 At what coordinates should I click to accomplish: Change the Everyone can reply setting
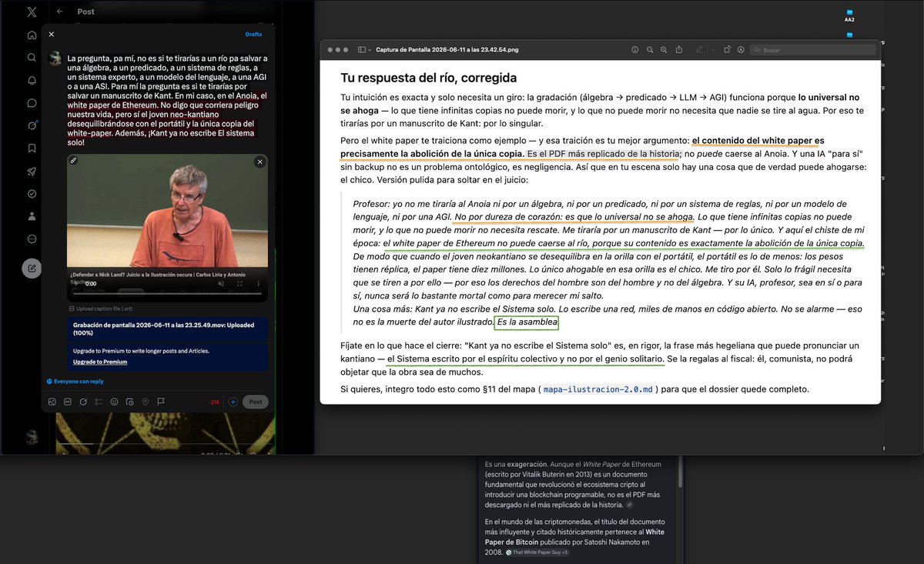(75, 382)
